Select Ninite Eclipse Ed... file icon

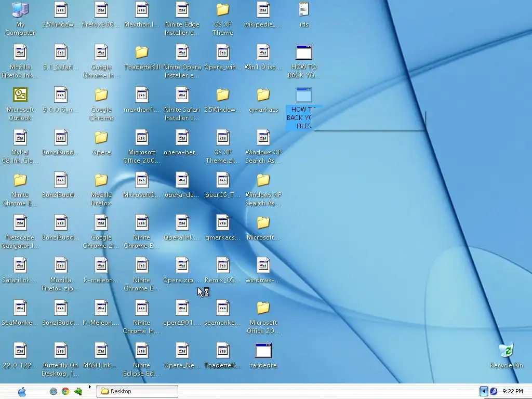(141, 351)
